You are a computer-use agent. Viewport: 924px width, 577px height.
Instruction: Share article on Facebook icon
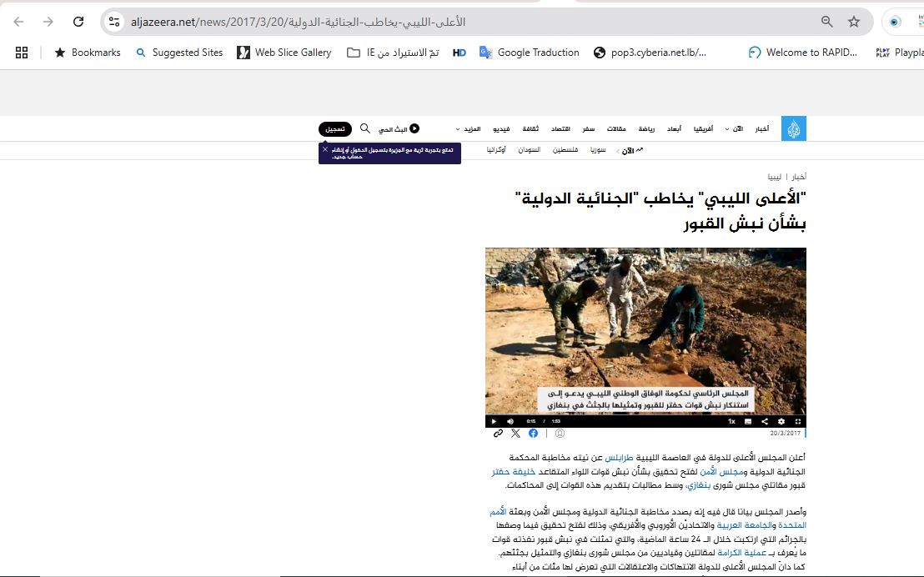533,434
